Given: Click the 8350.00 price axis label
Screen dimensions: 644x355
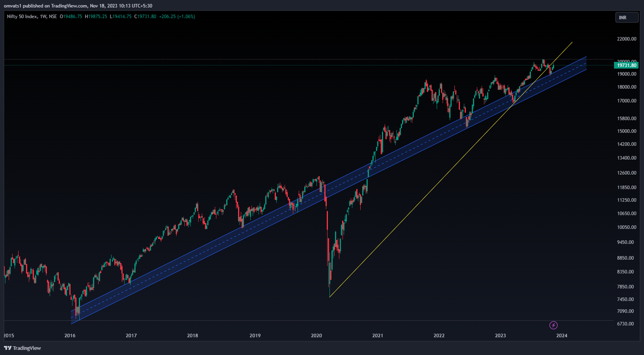Looking at the screenshot, I should tap(625, 271).
